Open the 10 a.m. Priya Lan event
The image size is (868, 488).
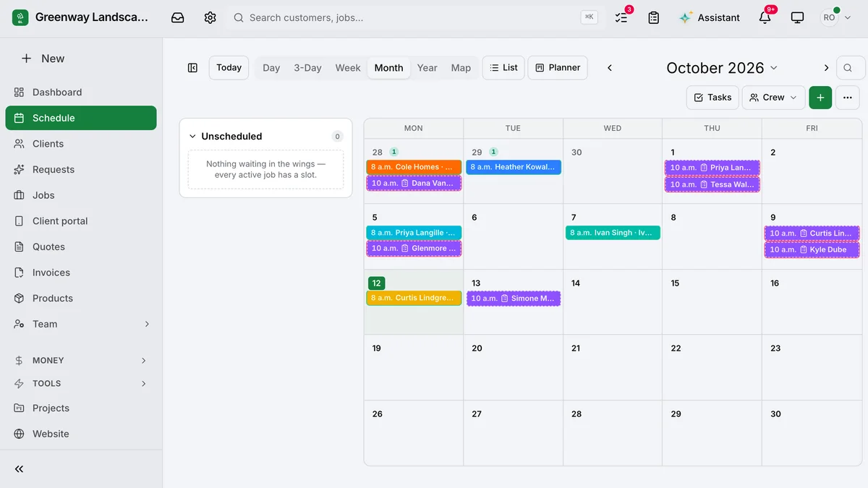pos(712,168)
